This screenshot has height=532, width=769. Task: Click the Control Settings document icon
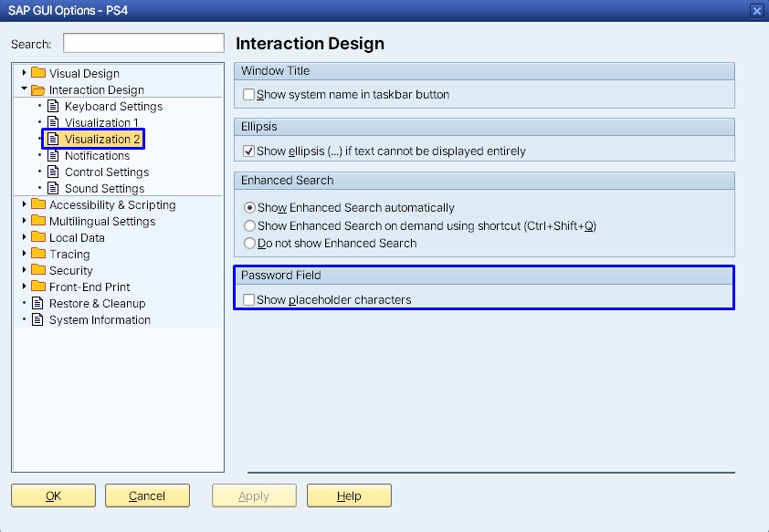pos(53,172)
